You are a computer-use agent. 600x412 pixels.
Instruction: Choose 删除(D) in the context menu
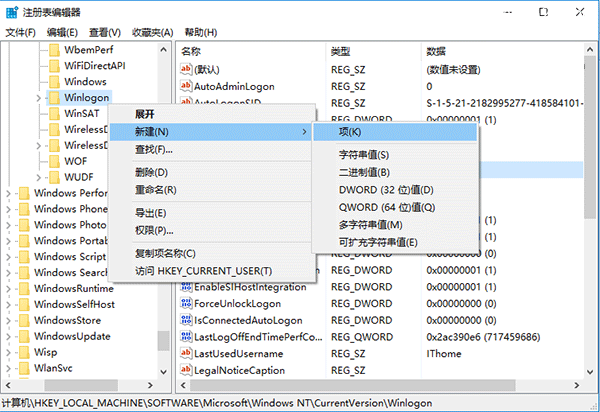[212, 173]
